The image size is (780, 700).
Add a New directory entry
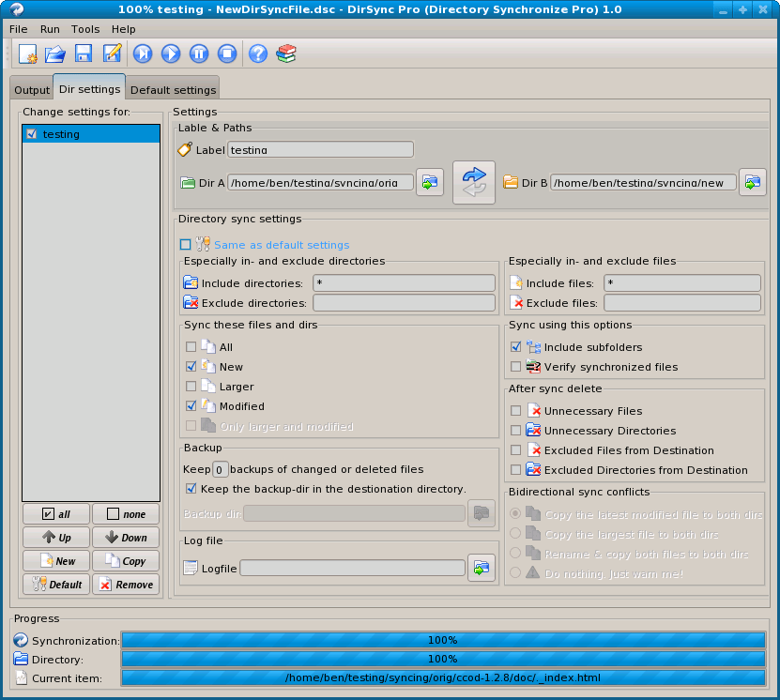tap(56, 561)
